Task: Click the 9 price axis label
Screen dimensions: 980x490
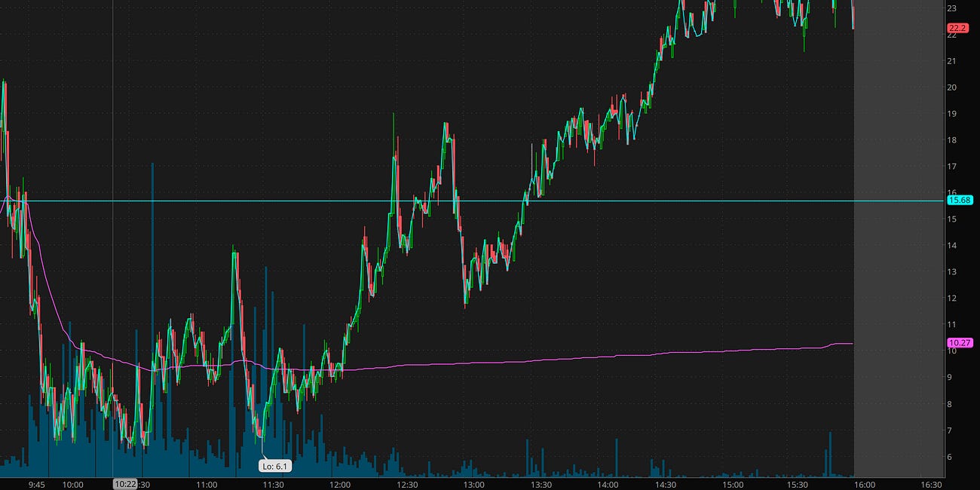Action: [x=950, y=378]
